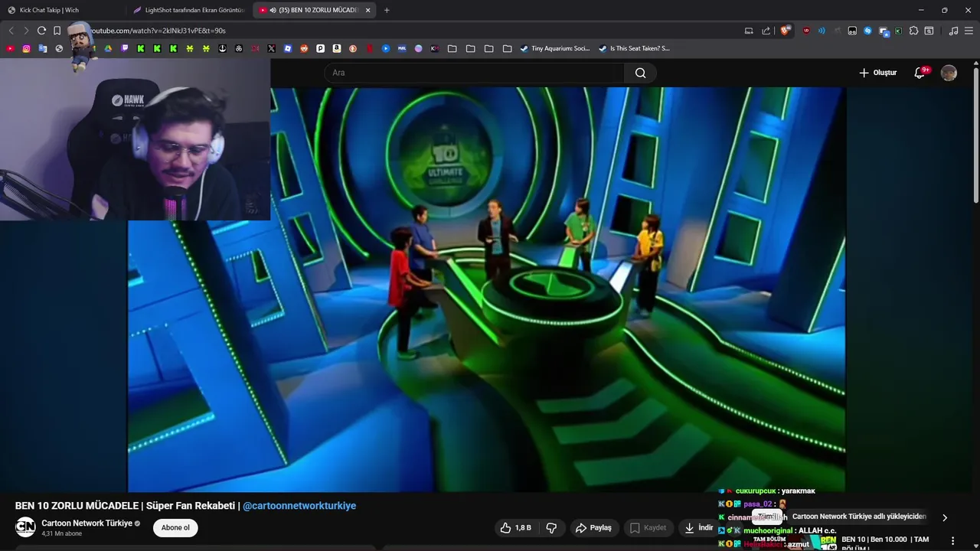Open the Amazon bookmark icon
This screenshot has height=551, width=980.
[337, 48]
